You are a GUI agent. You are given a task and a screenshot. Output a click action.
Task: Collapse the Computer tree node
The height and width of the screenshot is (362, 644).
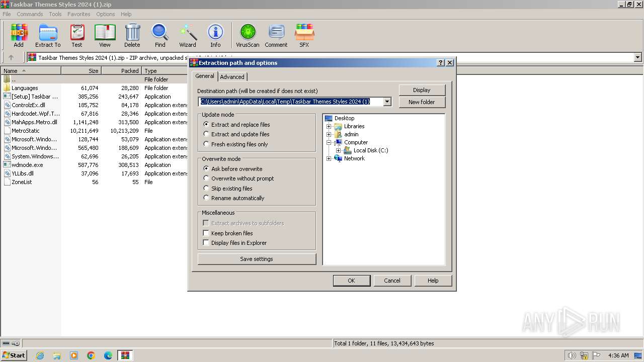329,142
